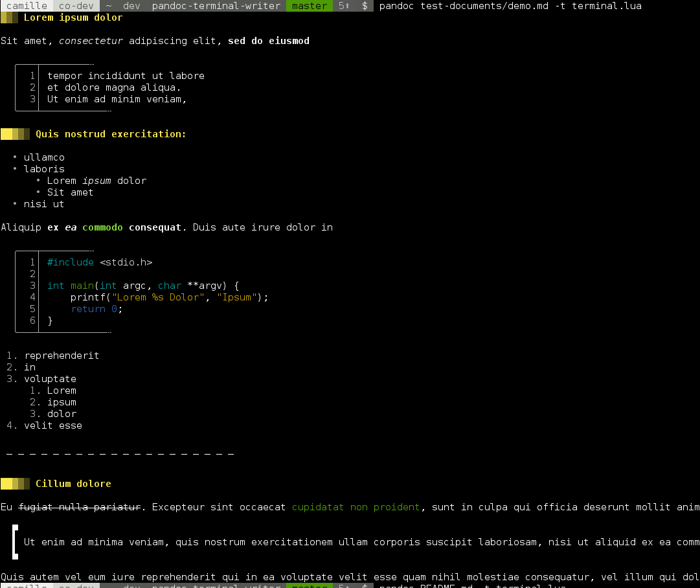Click the green word 'commodo'
Viewport: 700px width, 588px height.
click(102, 227)
